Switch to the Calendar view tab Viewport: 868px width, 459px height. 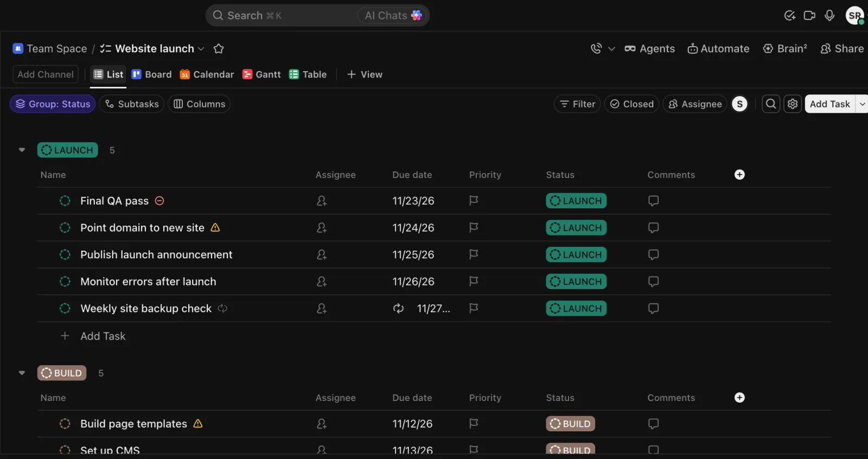point(207,74)
